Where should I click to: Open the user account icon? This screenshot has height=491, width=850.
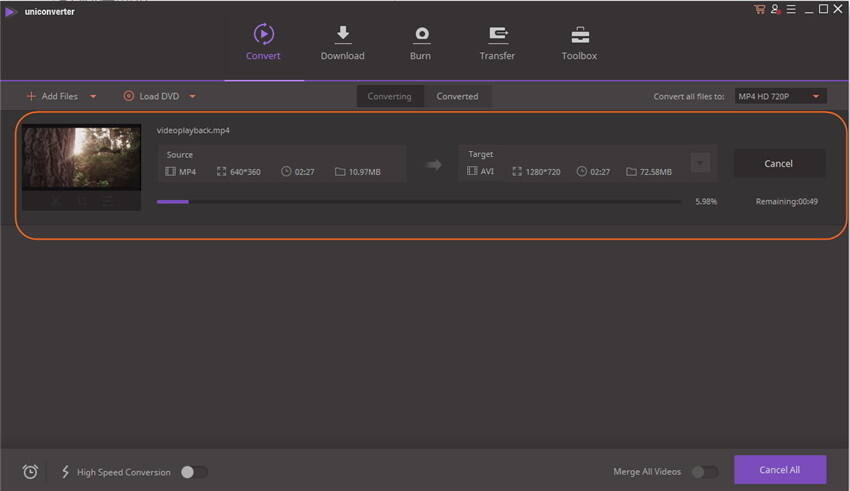point(775,9)
